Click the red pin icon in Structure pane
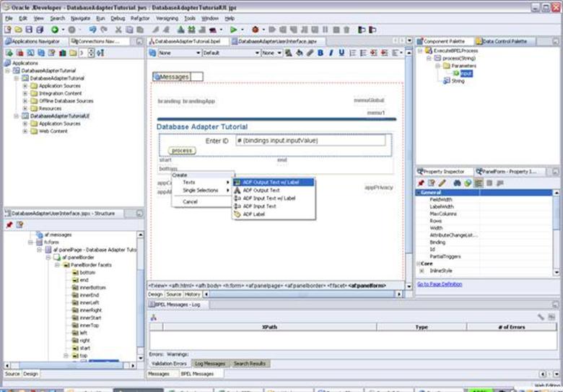 9,225
